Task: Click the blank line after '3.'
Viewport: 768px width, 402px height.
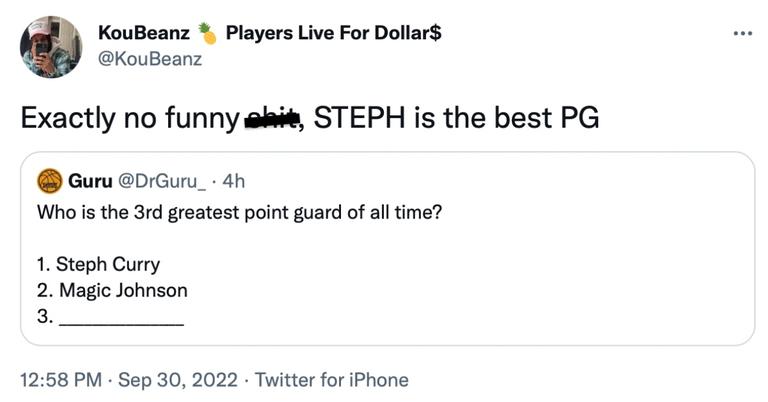Action: tap(121, 320)
